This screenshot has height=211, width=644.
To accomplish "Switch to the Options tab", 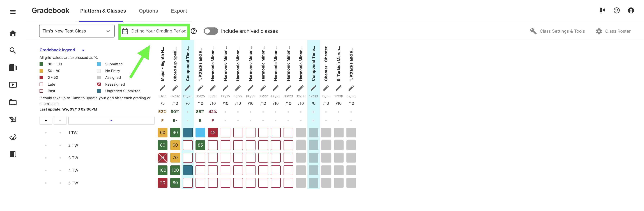I will [x=148, y=11].
